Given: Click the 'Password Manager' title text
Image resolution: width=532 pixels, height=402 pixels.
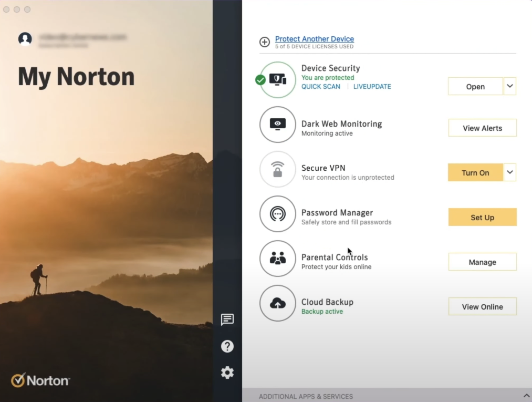Looking at the screenshot, I should [x=337, y=213].
